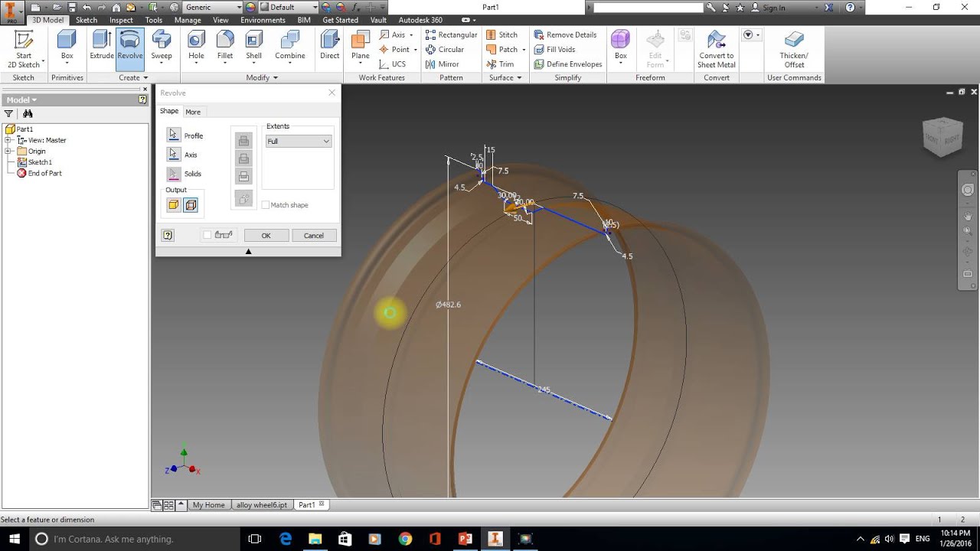Screen dimensions: 980x551
Task: Click the ViewCube in the viewport
Action: click(942, 137)
